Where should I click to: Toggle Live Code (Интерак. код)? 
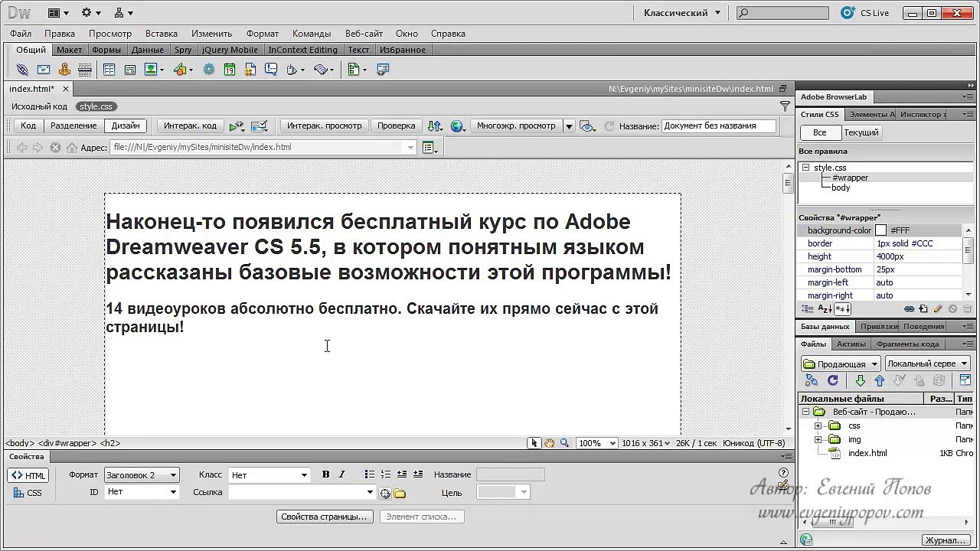point(190,126)
